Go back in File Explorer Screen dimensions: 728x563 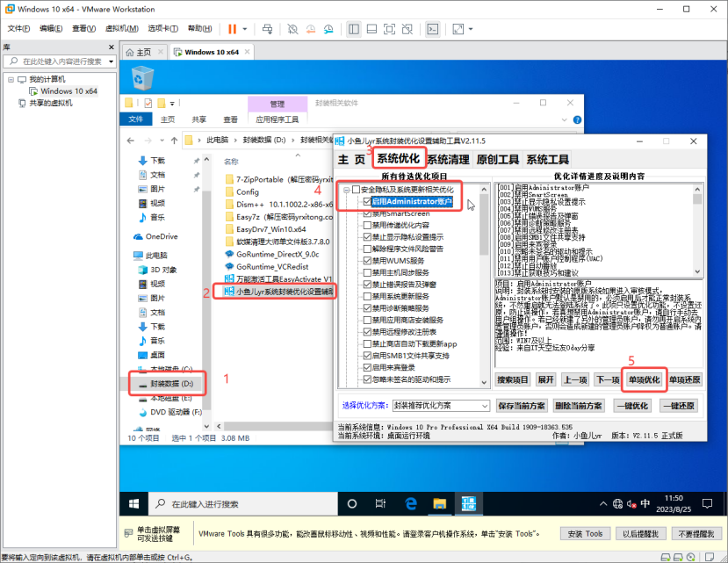click(x=131, y=141)
